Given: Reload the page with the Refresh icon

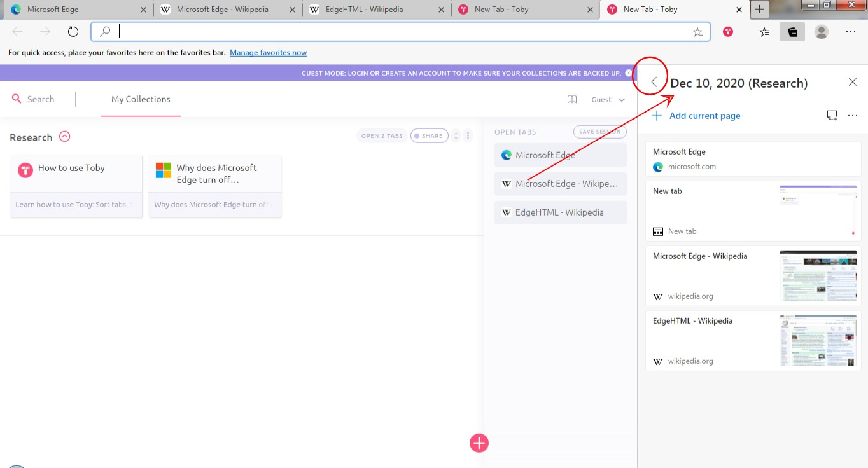Looking at the screenshot, I should tap(73, 32).
